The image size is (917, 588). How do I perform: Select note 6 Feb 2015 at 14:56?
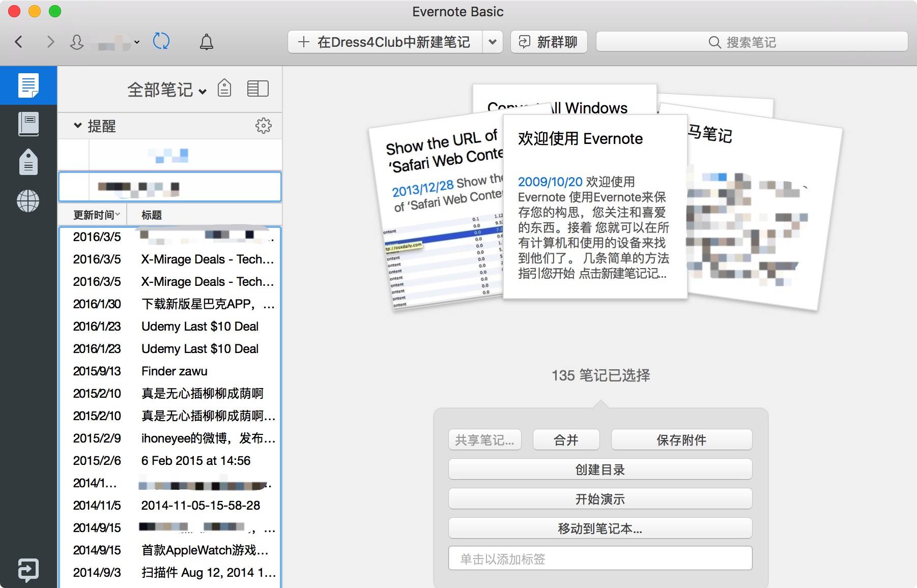170,461
